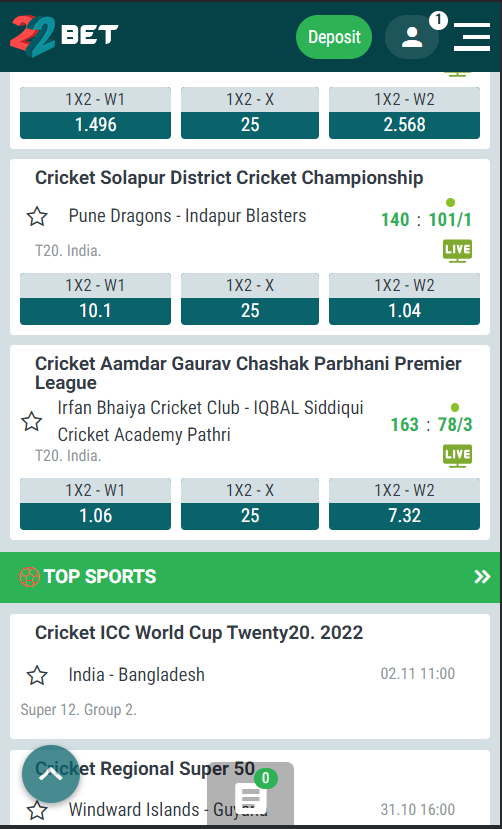Open live stream icon for Pune Dragons match
502x829 pixels.
(x=458, y=251)
